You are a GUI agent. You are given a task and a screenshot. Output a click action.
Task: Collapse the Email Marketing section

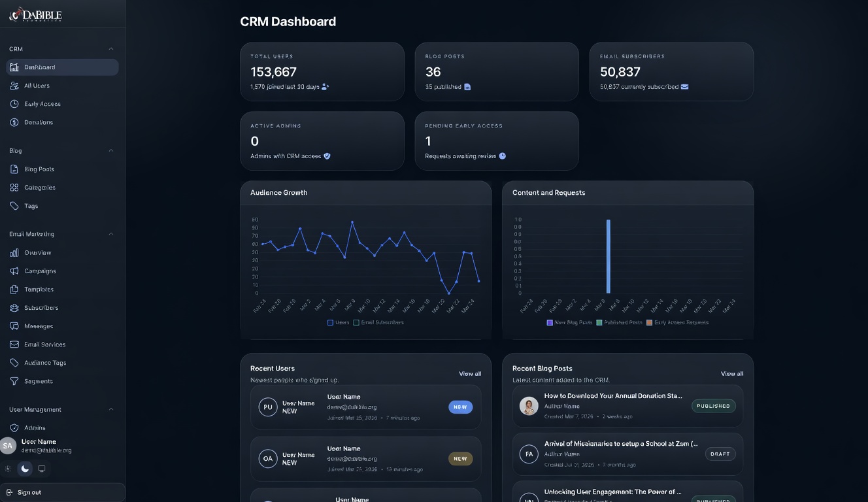[x=110, y=234]
